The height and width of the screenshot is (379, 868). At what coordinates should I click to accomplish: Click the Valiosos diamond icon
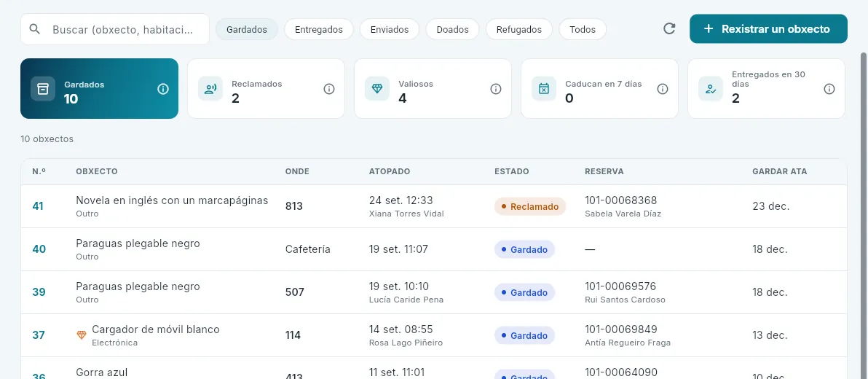pyautogui.click(x=377, y=89)
